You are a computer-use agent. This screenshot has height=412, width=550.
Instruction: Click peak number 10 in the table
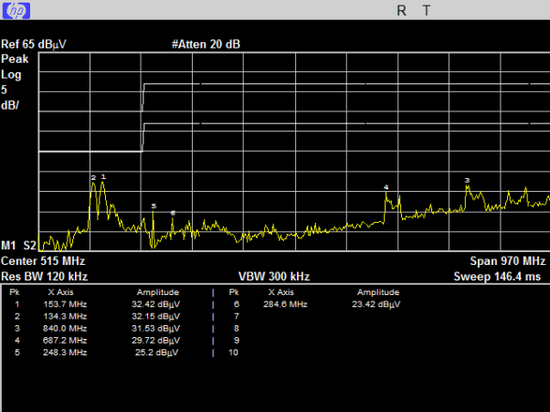234,352
